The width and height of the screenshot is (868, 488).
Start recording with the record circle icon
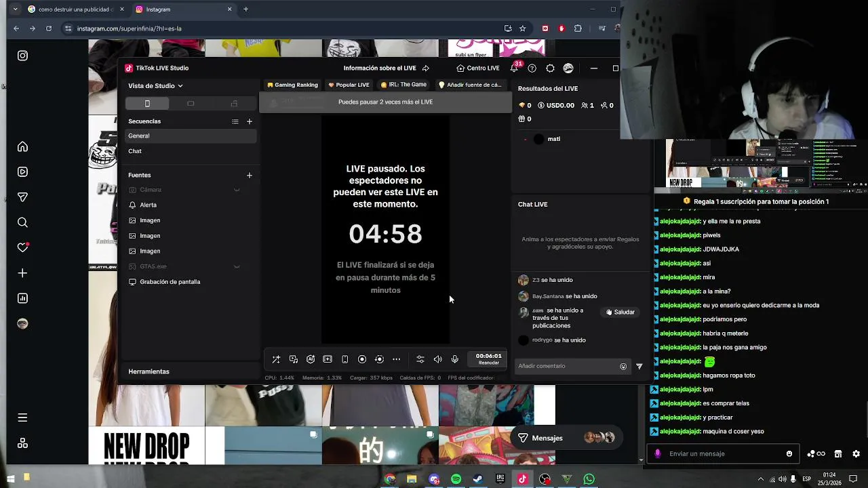pyautogui.click(x=362, y=359)
